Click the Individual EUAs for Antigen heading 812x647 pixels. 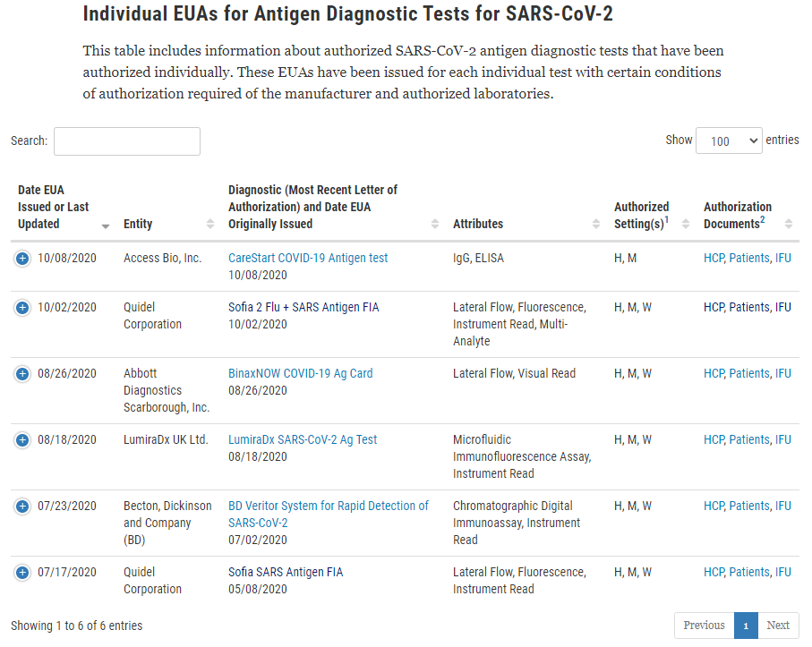pyautogui.click(x=347, y=14)
